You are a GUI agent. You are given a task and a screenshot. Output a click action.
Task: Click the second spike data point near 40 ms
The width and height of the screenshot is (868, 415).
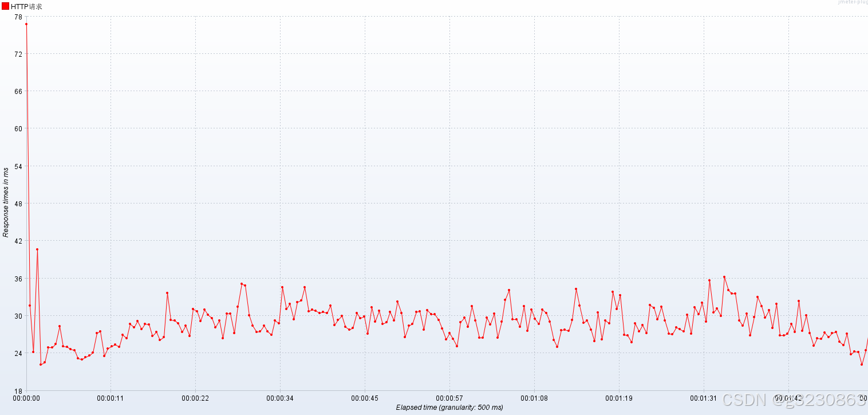point(37,249)
